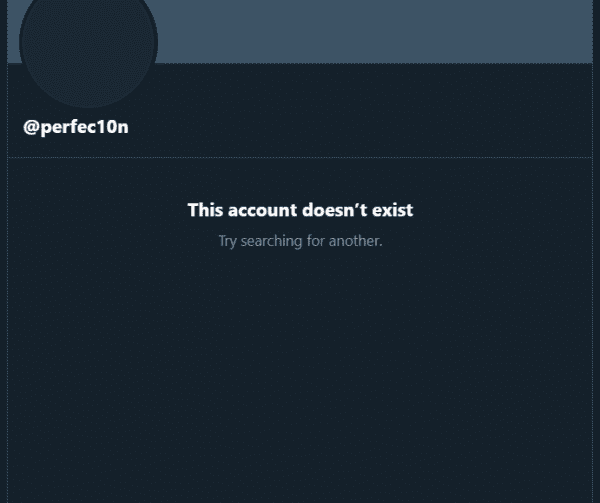Click the word "doesn't" in the heading
600x503 pixels.
coord(334,210)
